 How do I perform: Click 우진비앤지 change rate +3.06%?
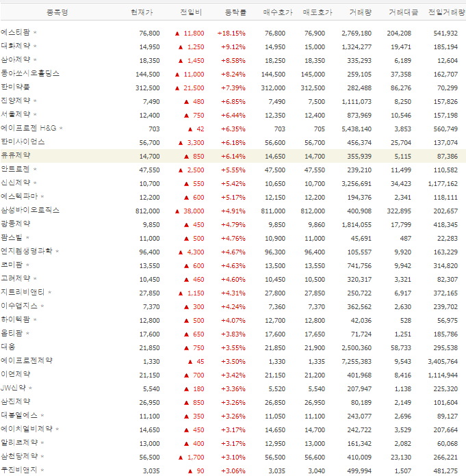tap(233, 471)
